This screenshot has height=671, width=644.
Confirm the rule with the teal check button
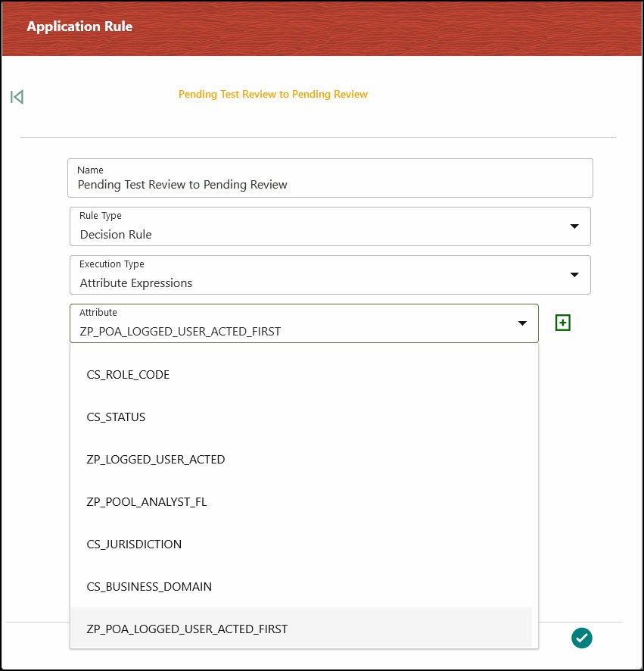pyautogui.click(x=581, y=638)
